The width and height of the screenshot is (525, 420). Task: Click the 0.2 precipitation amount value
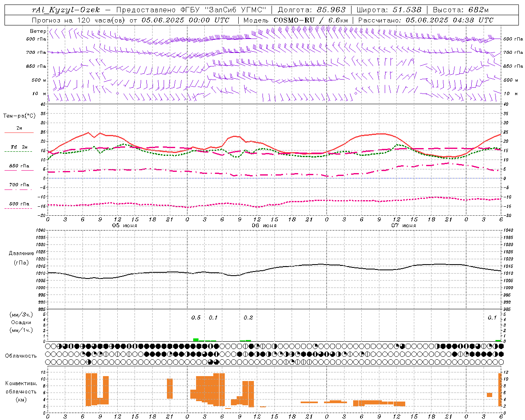coord(248,317)
